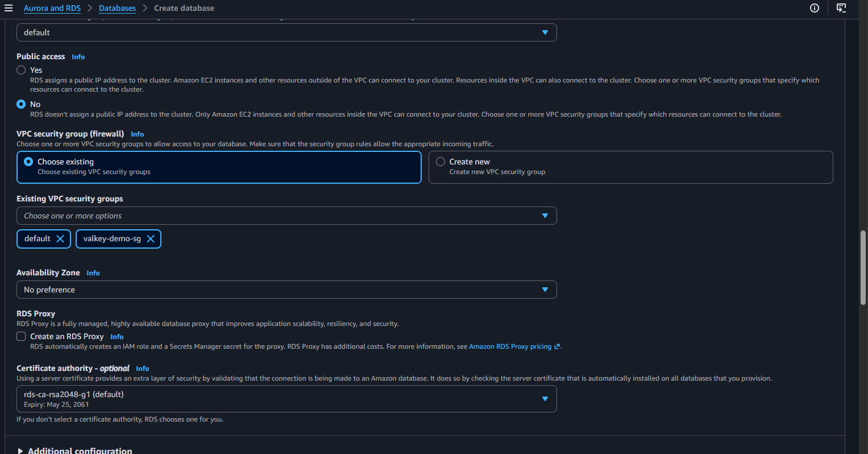868x454 pixels.
Task: Select the Create new security group option
Action: point(631,167)
